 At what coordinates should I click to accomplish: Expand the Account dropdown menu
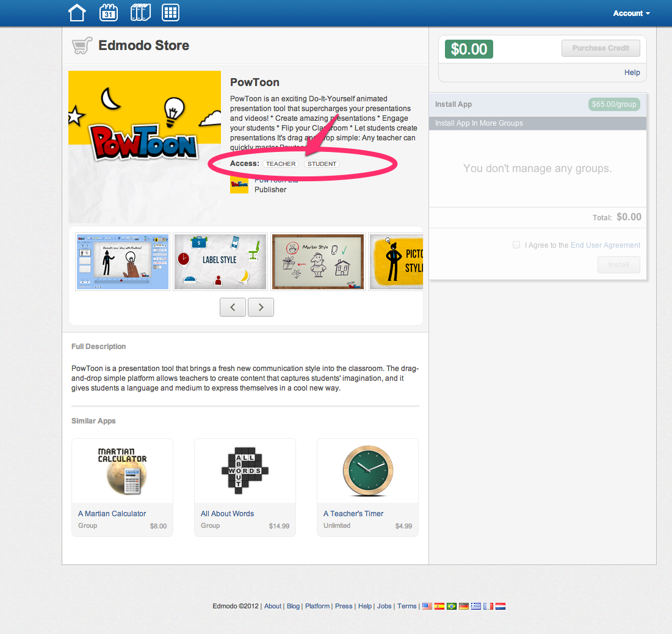pos(631,13)
